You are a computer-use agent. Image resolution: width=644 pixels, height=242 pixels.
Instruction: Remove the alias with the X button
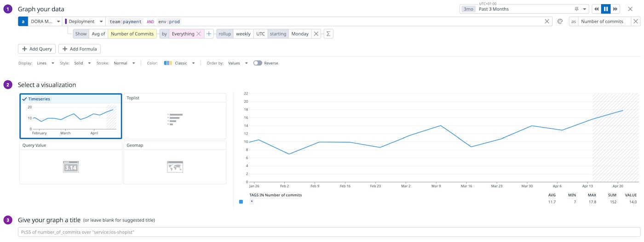[636, 22]
